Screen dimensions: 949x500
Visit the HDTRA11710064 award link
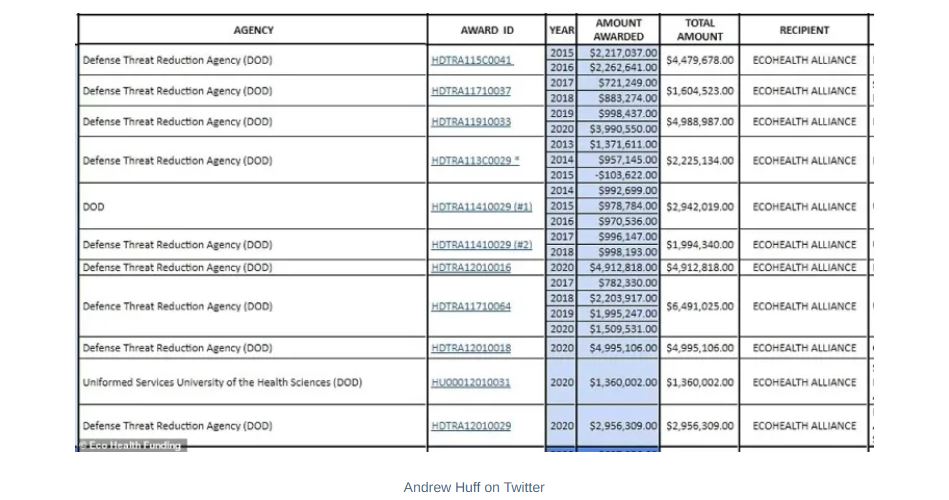(471, 307)
